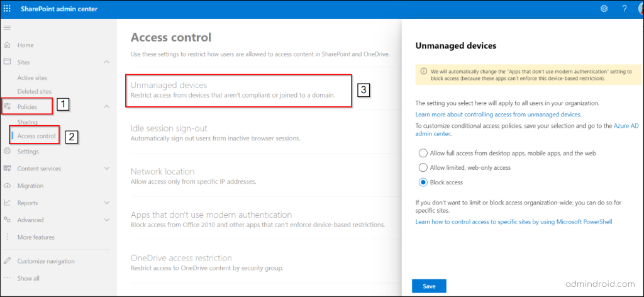Click the Home house icon
644x297 pixels.
pos(7,45)
